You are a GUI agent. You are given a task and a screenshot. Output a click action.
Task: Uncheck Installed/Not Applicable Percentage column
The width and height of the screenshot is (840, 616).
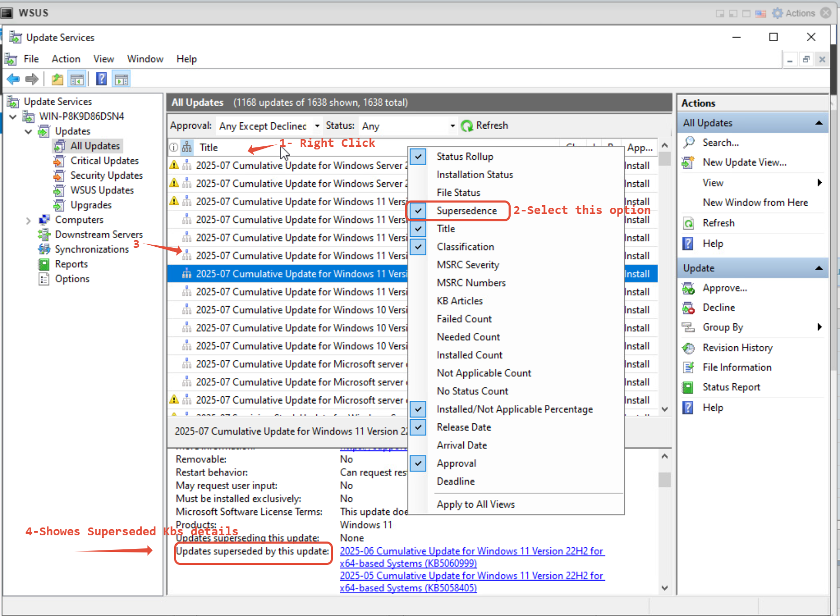(x=418, y=409)
